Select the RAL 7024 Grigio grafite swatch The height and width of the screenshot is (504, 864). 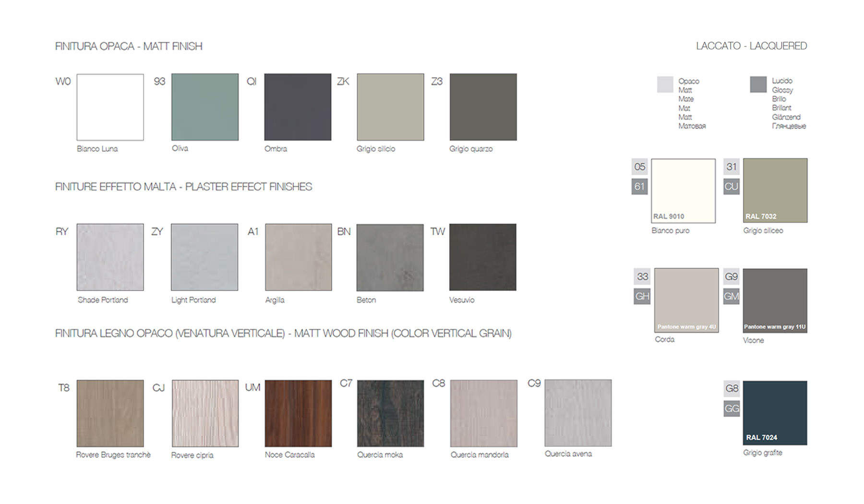775,413
